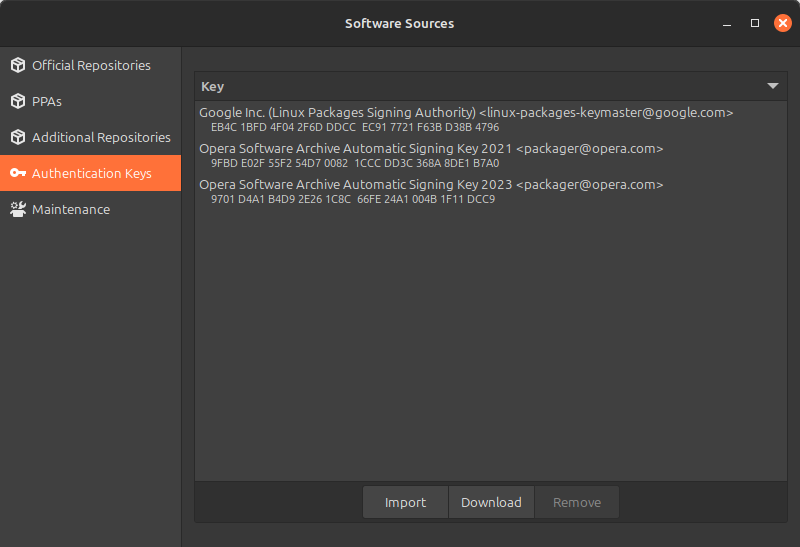Viewport: 800px width, 547px height.
Task: Select the Opera Signing Key 2021 row
Action: coord(491,155)
